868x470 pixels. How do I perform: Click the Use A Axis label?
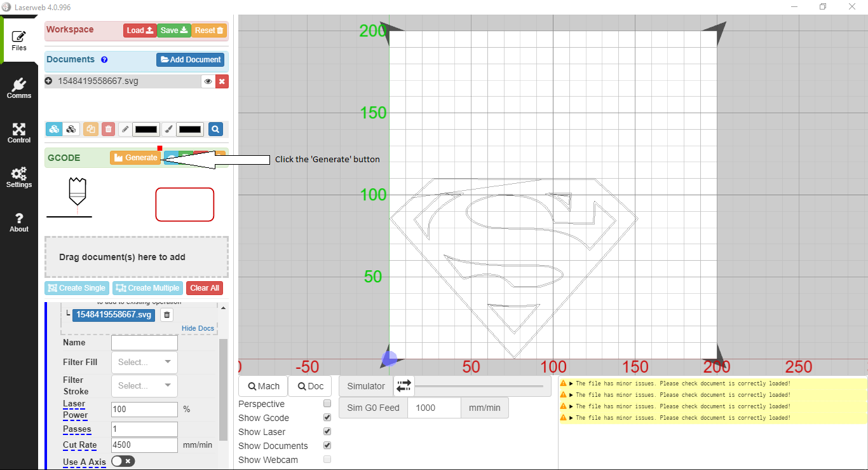coord(85,462)
